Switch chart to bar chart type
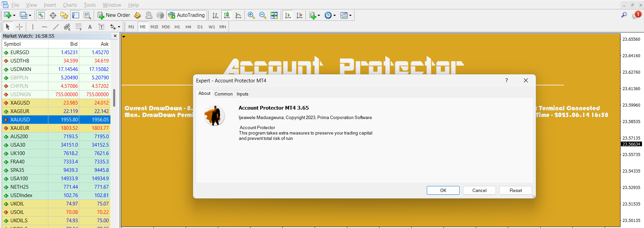The image size is (644, 228). (215, 15)
